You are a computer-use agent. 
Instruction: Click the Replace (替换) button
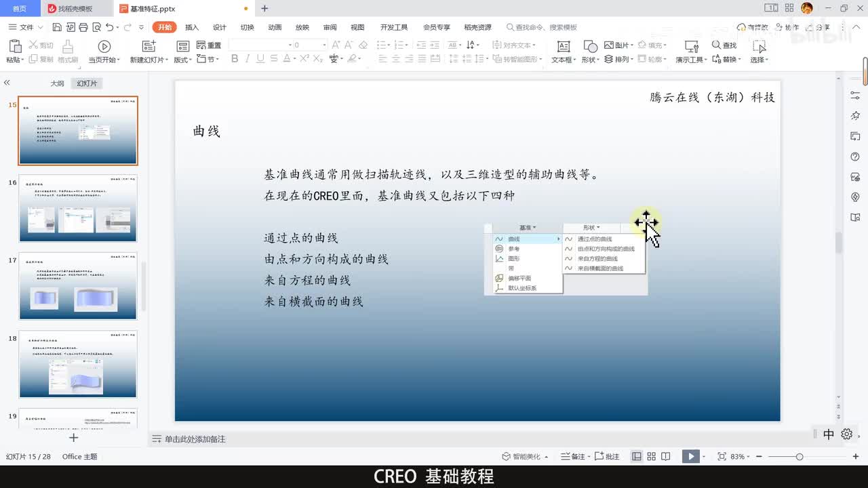click(x=726, y=60)
